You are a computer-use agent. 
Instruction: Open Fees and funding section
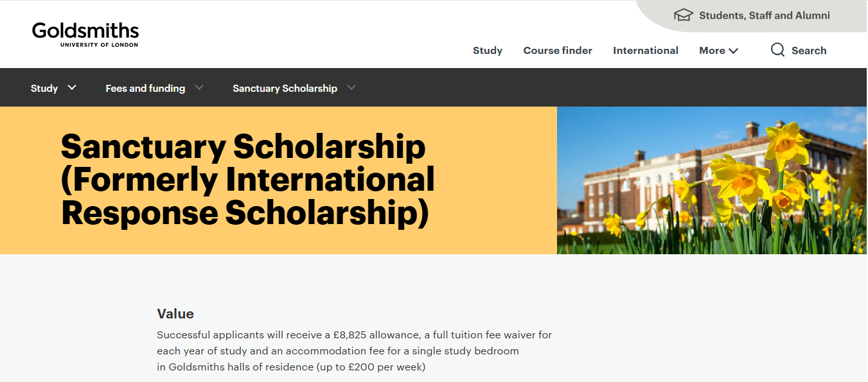coord(145,88)
